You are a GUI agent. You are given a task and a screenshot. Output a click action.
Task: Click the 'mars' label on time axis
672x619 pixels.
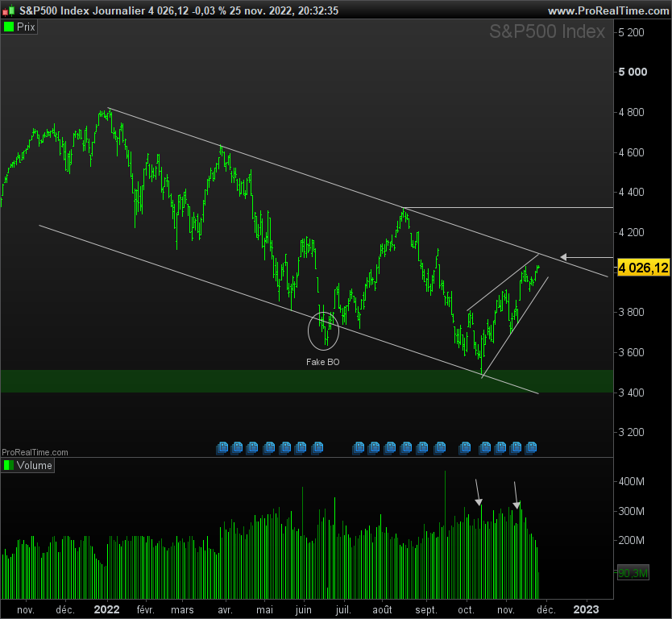(x=182, y=610)
